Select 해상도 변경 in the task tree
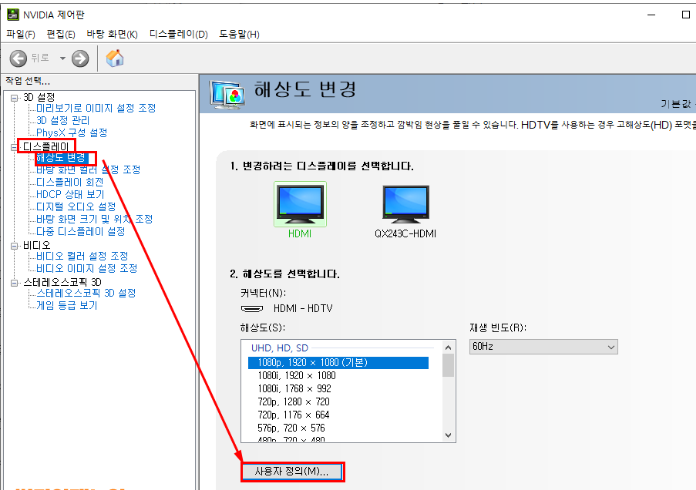The width and height of the screenshot is (696, 490). click(x=61, y=158)
